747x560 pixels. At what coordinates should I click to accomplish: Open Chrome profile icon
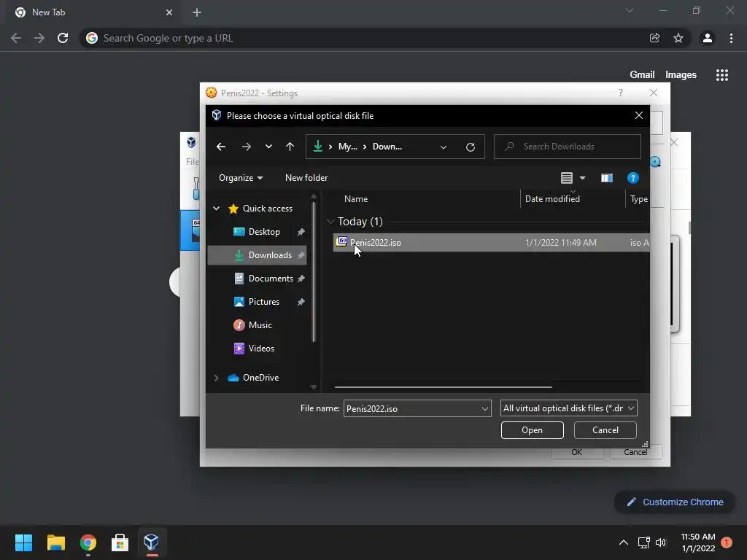pos(708,38)
